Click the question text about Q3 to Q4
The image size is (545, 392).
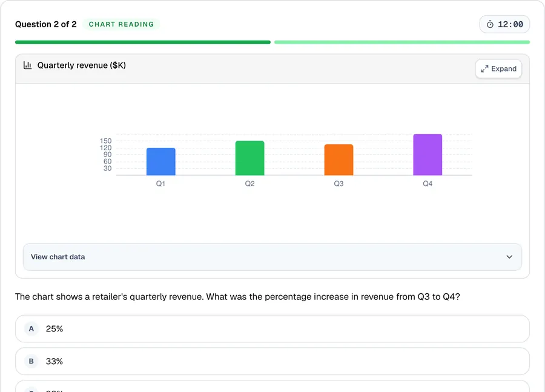click(x=237, y=297)
